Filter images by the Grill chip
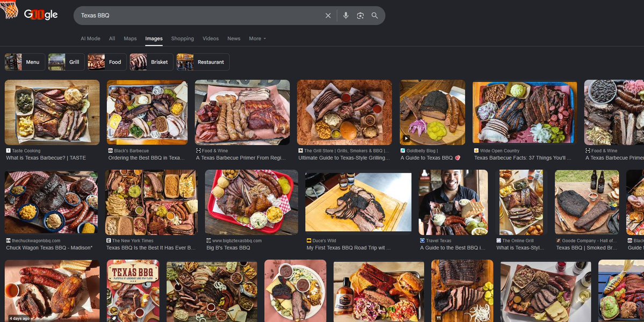Screen dimensions: 644x322 tap(67, 62)
